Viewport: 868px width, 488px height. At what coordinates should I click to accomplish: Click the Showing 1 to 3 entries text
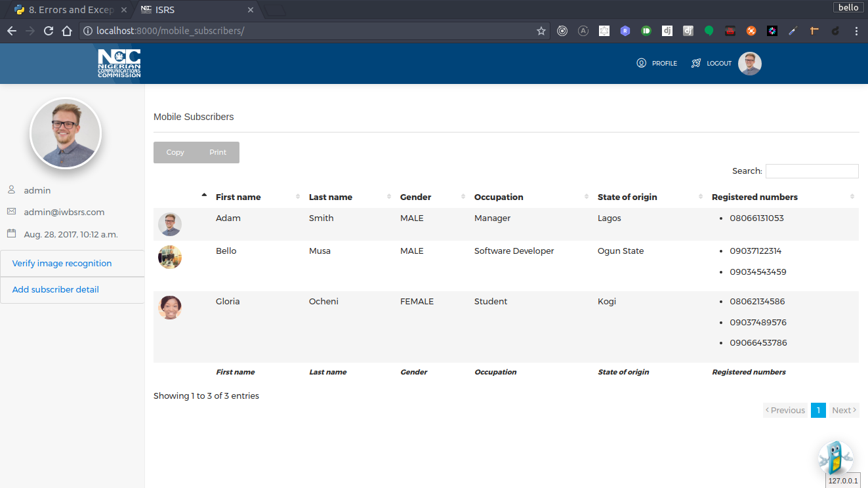(x=206, y=396)
